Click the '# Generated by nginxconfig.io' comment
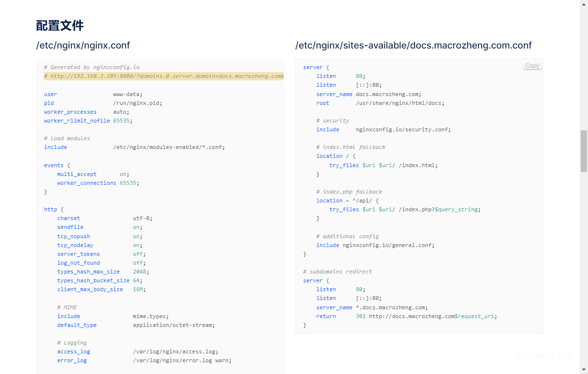588x374 pixels. point(92,67)
